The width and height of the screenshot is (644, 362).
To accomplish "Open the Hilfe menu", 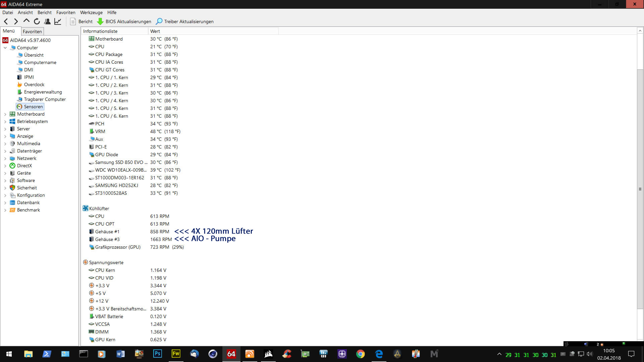I will [112, 12].
